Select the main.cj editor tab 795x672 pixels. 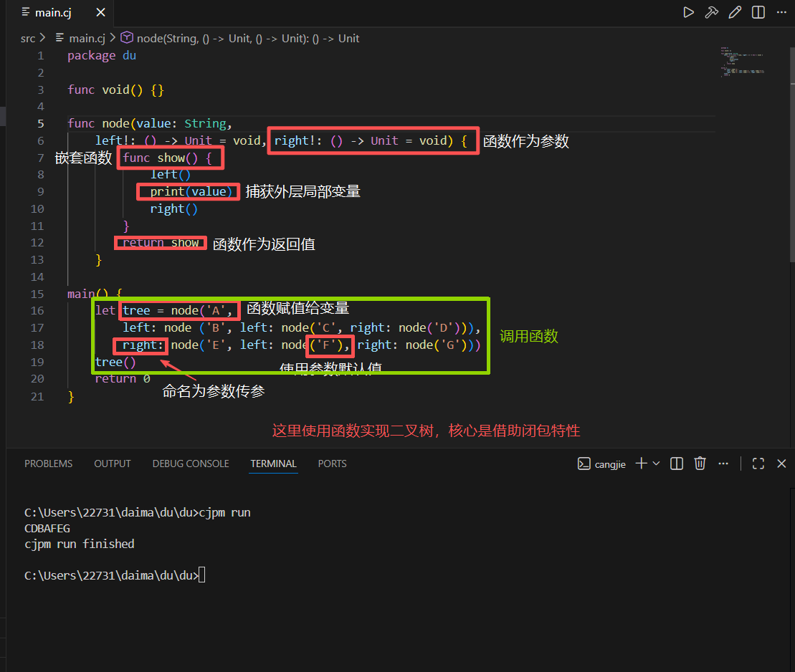point(61,13)
